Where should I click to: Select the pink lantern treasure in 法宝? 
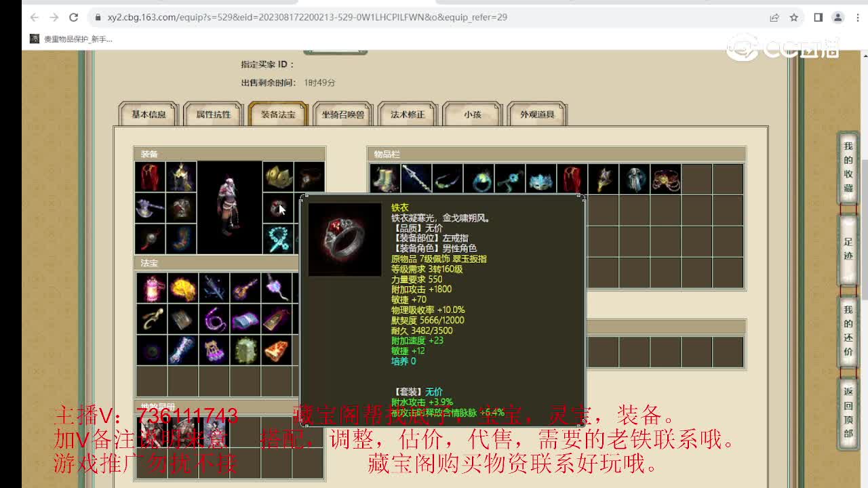click(151, 287)
